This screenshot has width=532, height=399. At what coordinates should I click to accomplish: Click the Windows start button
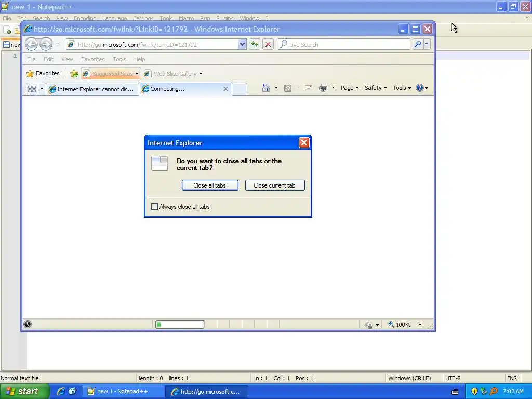pos(24,391)
